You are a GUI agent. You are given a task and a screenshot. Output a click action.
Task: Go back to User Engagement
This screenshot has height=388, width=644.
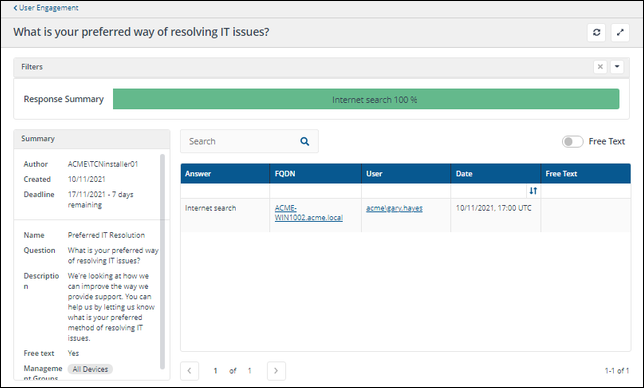(x=46, y=8)
